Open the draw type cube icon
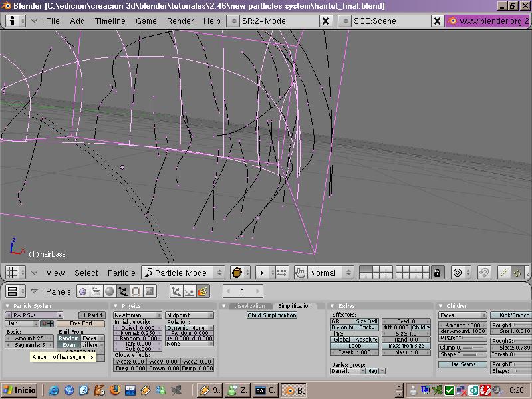532x399 pixels. pyautogui.click(x=237, y=273)
